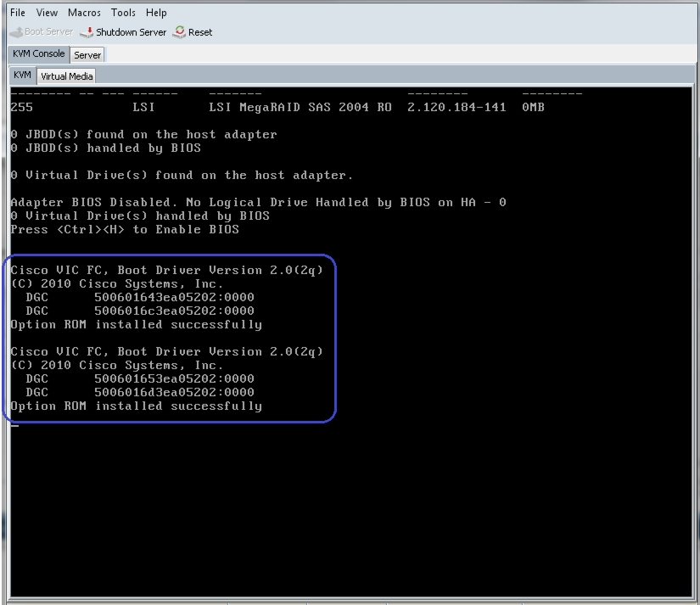Click the 'Adapter BIOS Disabled' line
This screenshot has width=700, height=605.
pos(258,202)
